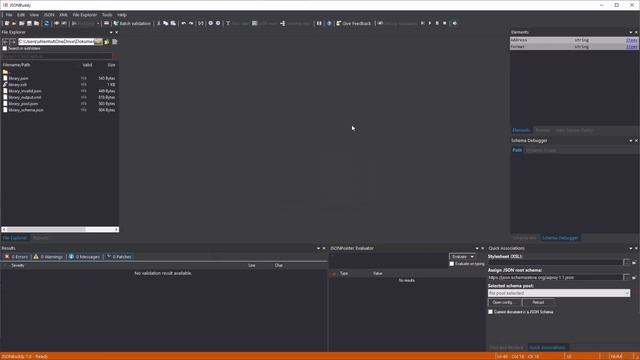This screenshot has height=360, width=640.
Task: Open the Edit menu
Action: [21, 15]
